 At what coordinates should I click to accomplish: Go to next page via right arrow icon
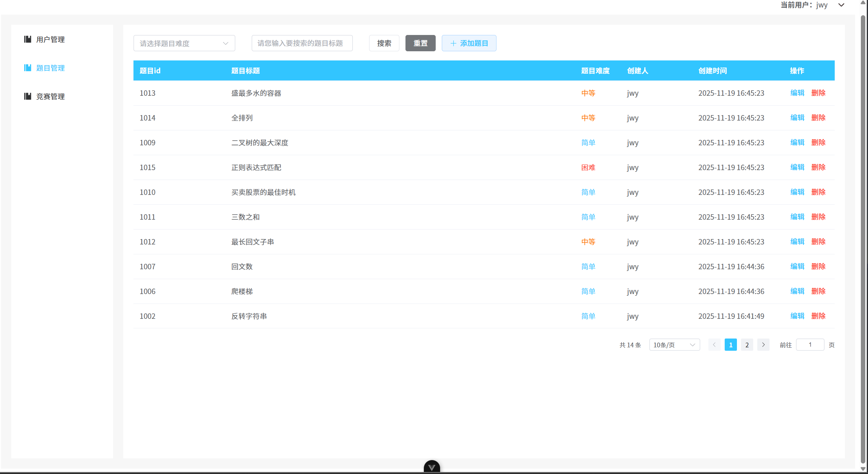(x=763, y=345)
